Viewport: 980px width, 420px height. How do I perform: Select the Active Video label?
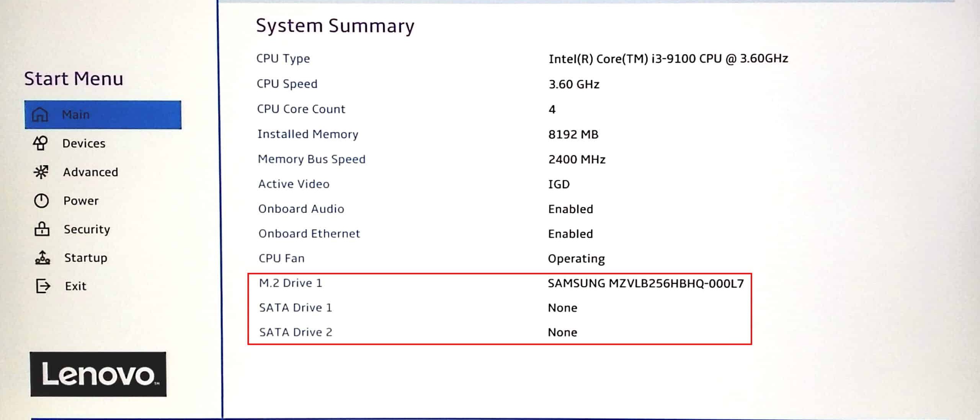(x=294, y=184)
